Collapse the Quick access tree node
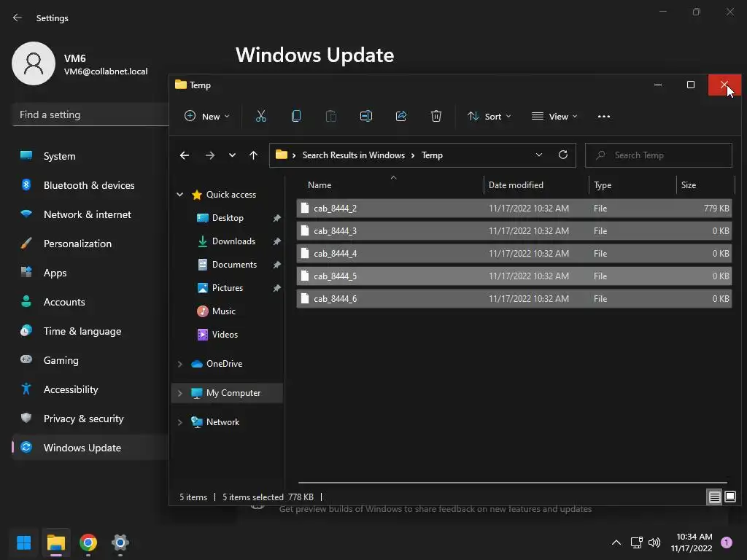 click(x=180, y=194)
